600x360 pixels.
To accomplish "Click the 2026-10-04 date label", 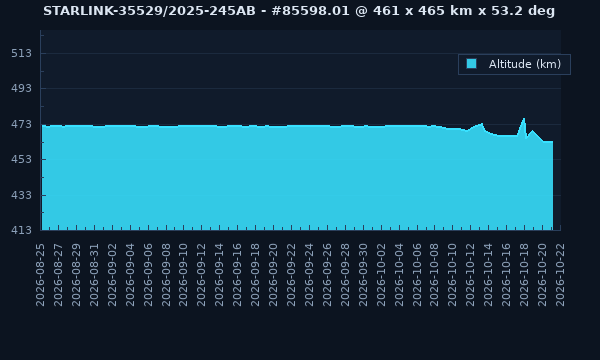I will pos(399,275).
